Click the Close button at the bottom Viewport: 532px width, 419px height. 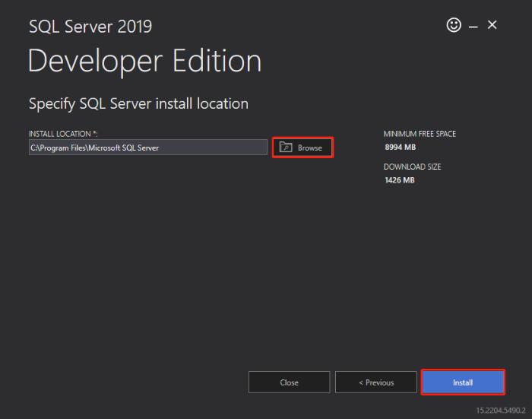[x=289, y=382]
